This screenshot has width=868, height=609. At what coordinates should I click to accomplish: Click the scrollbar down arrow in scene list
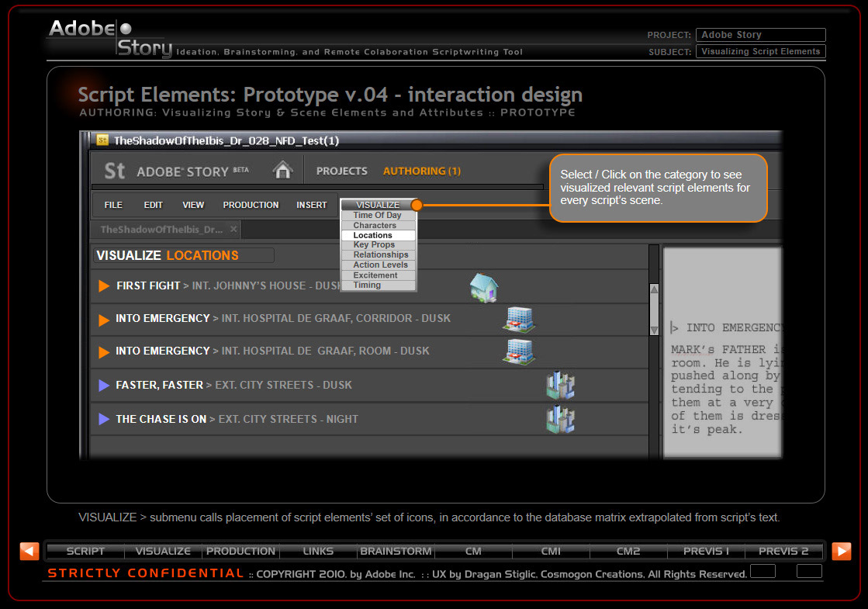[x=654, y=330]
